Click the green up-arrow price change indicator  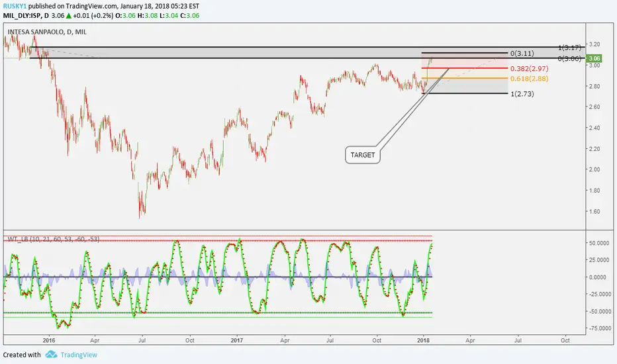tap(68, 16)
